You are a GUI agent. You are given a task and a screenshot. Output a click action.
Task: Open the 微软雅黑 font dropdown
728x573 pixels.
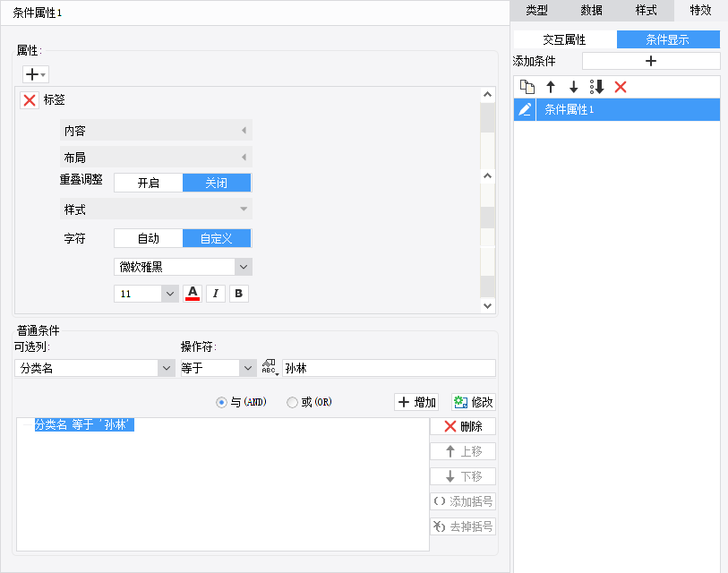(x=244, y=267)
